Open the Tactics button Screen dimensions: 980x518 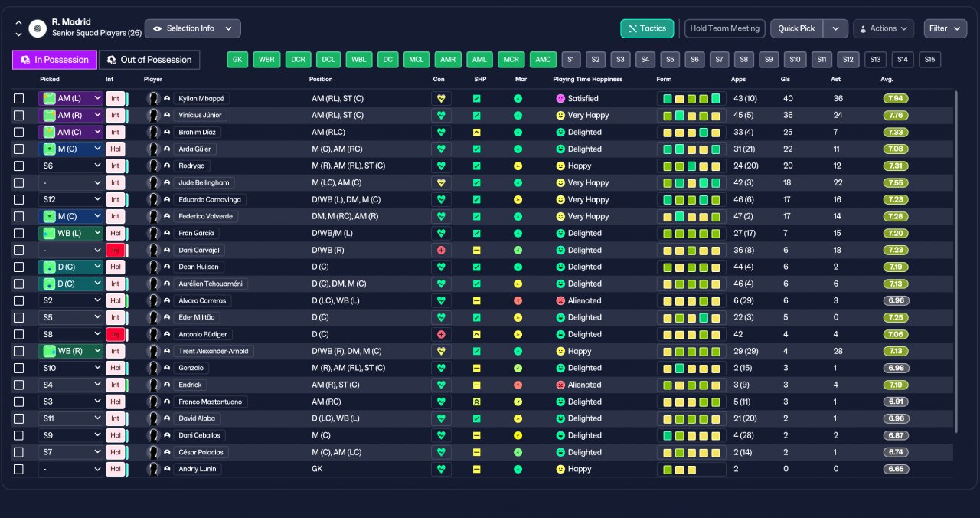click(x=647, y=28)
